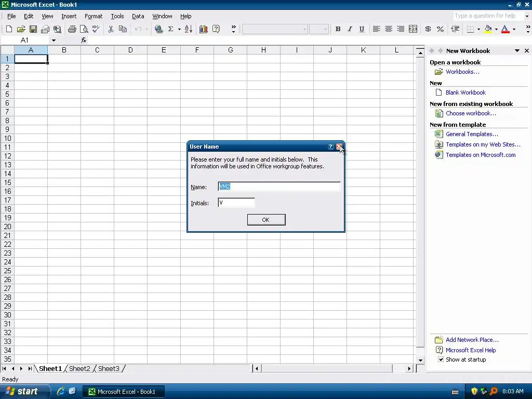The width and height of the screenshot is (532, 399).
Task: Apply the red Font Color button
Action: coord(505,29)
